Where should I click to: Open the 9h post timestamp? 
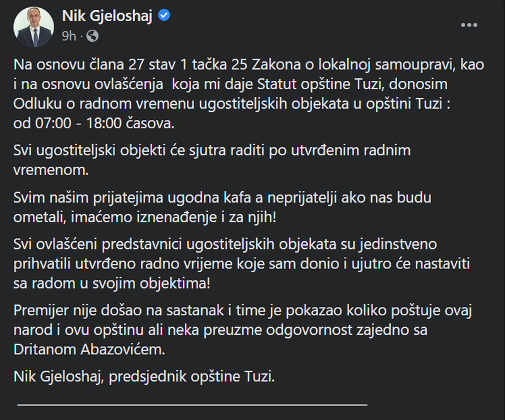(69, 36)
